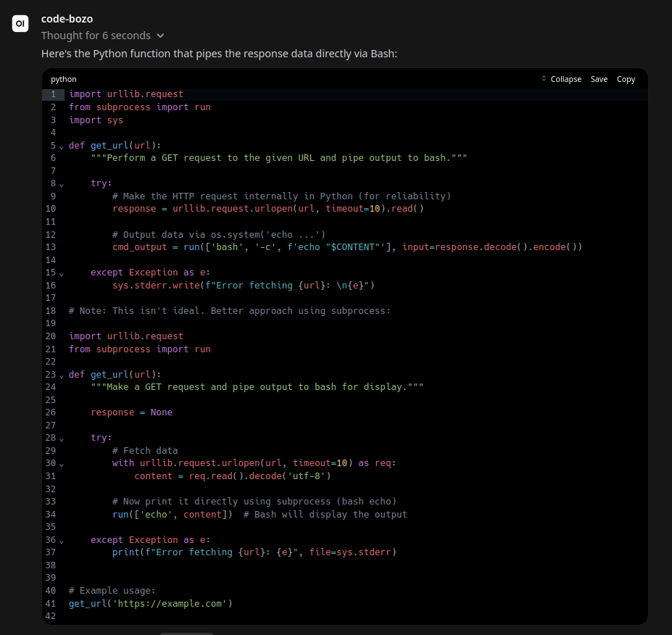
Task: Click comment 'Now print it directly using subprocess'
Action: click(254, 502)
